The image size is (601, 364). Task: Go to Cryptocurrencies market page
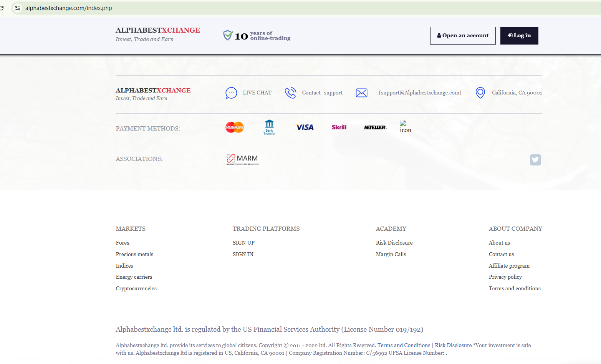coord(136,288)
